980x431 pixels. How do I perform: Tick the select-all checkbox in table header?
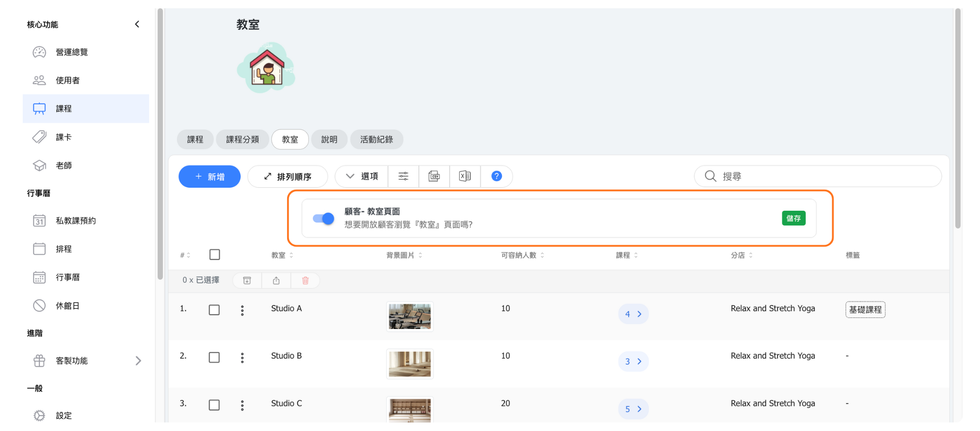pos(215,255)
